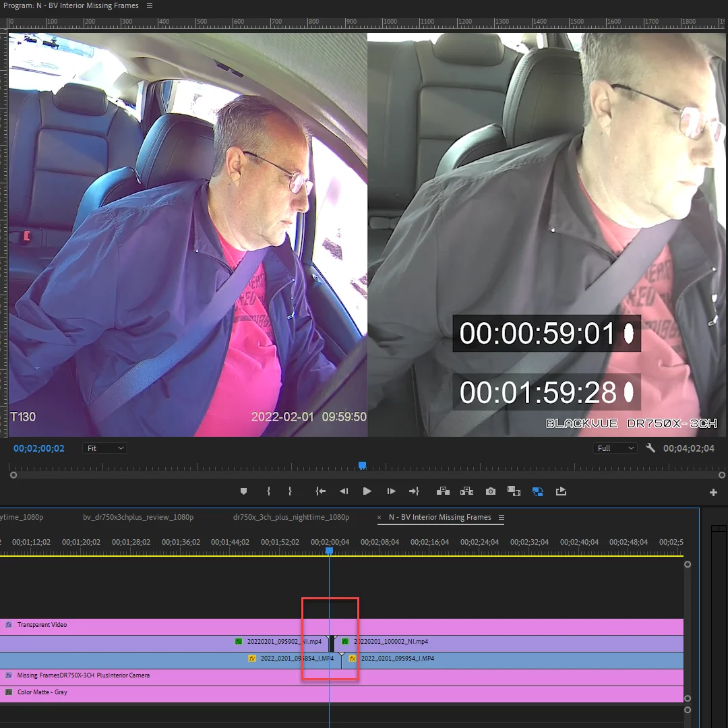The image size is (728, 728).
Task: Click left zoom handle of monitor scrub bar
Action: pyautogui.click(x=13, y=475)
